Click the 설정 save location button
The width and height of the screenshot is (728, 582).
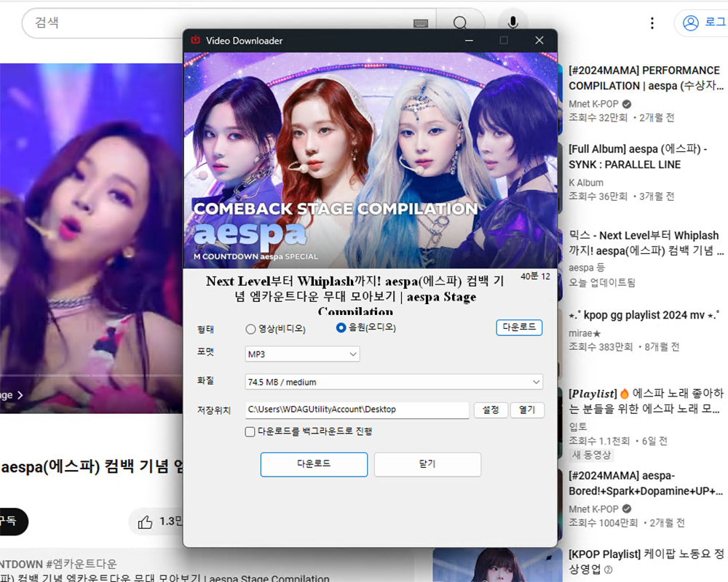(490, 410)
